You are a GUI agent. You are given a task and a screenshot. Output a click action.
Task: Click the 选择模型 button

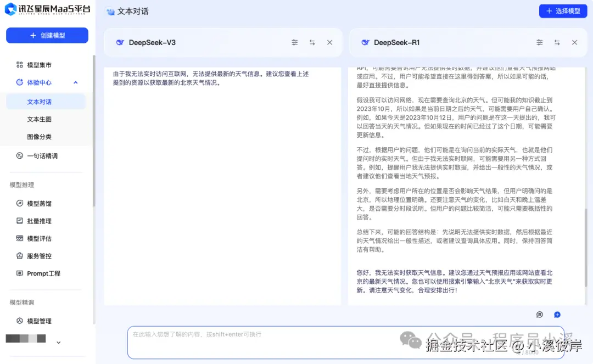[563, 11]
